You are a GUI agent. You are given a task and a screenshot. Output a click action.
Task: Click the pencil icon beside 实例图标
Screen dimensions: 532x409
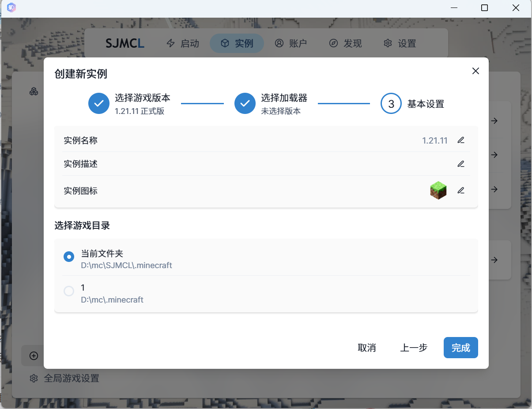click(461, 190)
